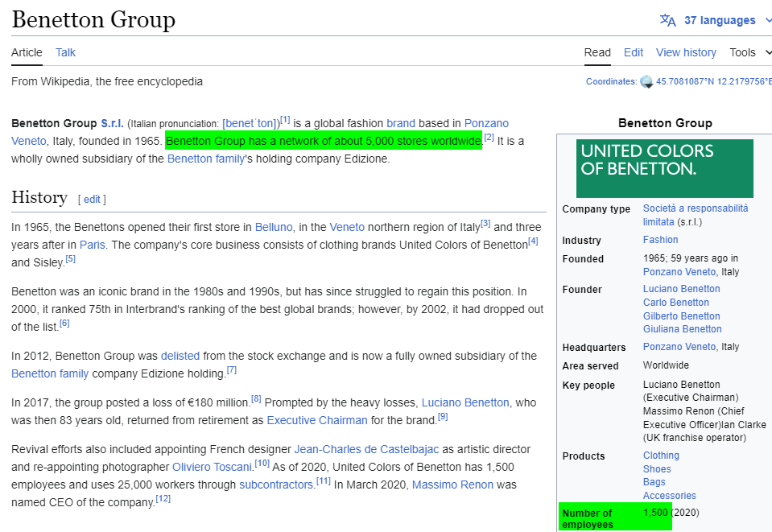Click citation reference [1]

click(285, 120)
